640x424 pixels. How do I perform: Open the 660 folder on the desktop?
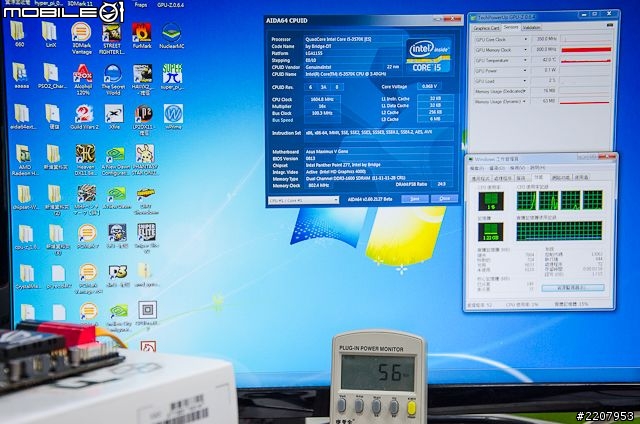pyautogui.click(x=19, y=34)
